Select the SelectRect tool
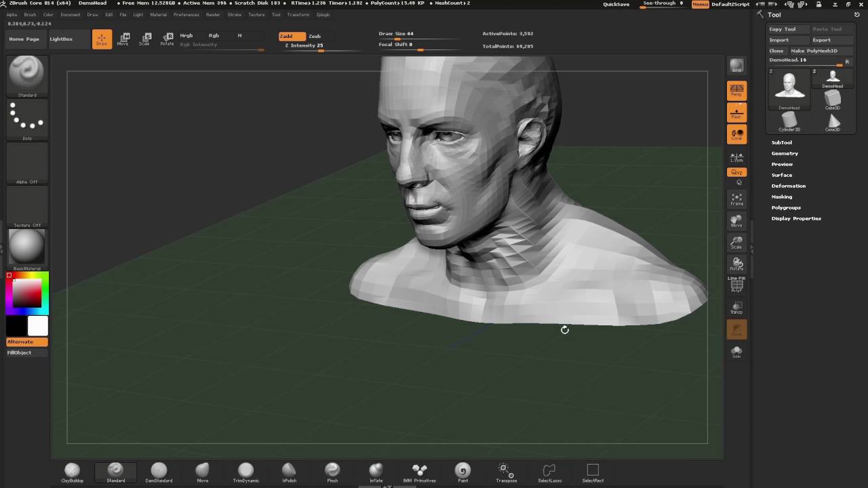Screen dimensions: 868x488 click(593, 472)
